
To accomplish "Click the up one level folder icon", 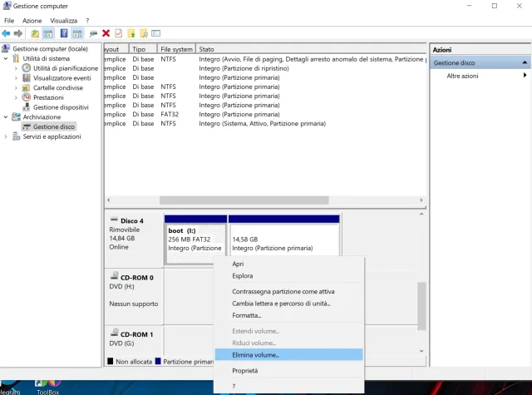I will (34, 33).
